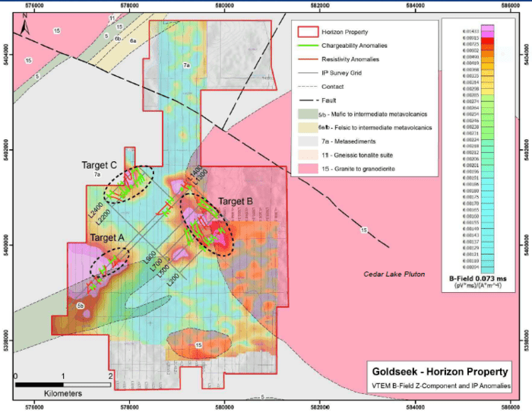Click the green Chargeability Anomalies legend line
The image size is (532, 413).
pyautogui.click(x=308, y=46)
